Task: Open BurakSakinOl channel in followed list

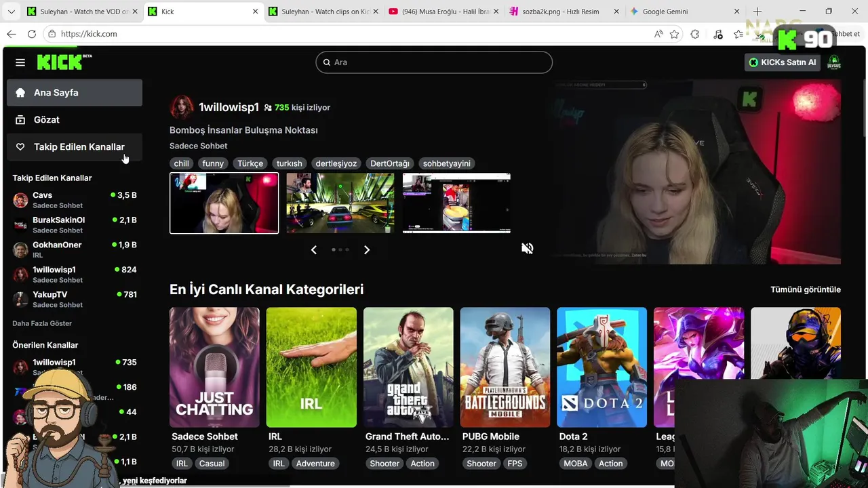Action: coord(75,225)
